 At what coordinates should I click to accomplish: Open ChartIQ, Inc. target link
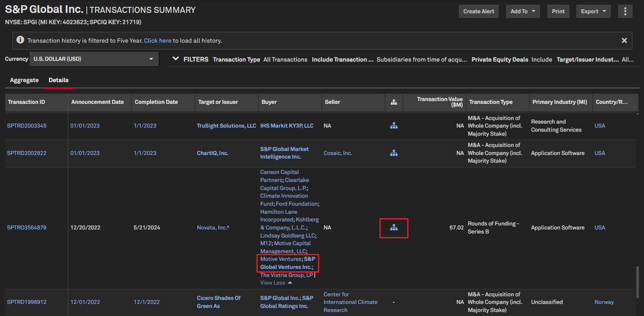213,153
